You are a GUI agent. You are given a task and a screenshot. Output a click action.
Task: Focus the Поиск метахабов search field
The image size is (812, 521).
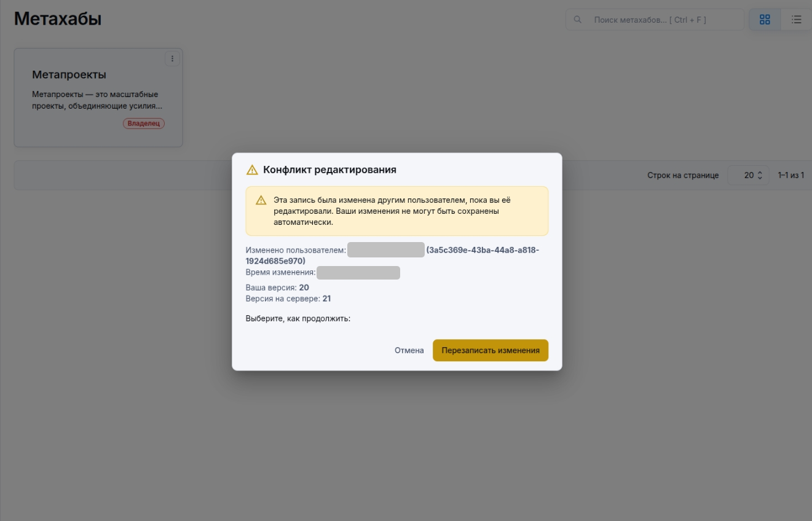[664, 20]
